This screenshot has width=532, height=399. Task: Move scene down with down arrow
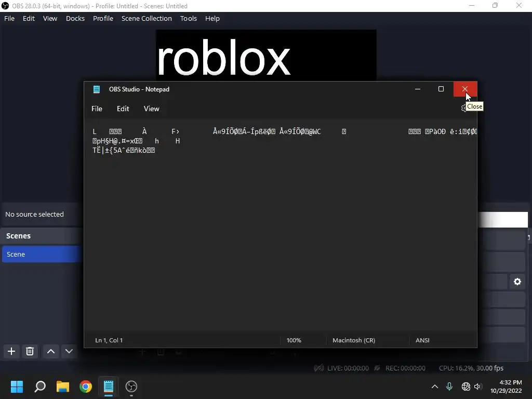click(69, 351)
